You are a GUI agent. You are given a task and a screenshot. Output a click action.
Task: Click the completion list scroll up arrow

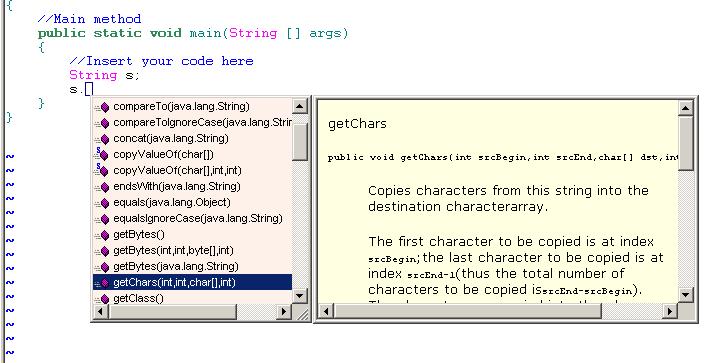click(x=300, y=106)
